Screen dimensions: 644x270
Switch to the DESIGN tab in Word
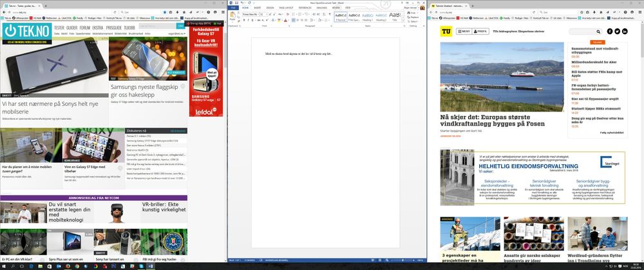270,8
